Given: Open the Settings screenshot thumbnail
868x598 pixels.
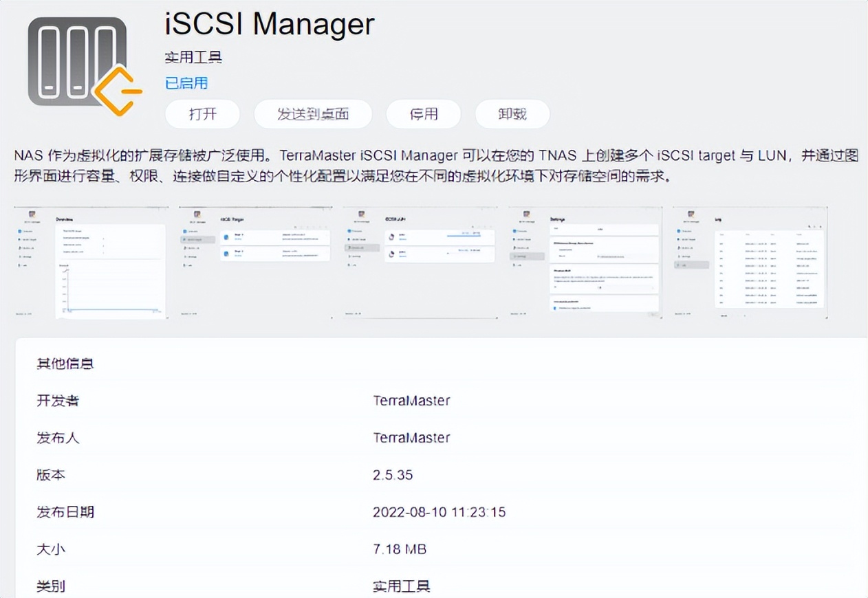Looking at the screenshot, I should tap(585, 263).
